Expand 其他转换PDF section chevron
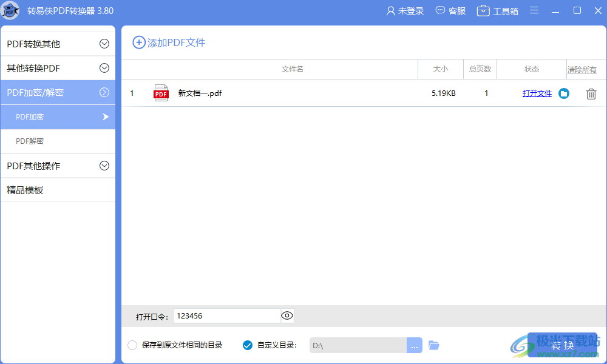The image size is (607, 364). click(x=104, y=68)
